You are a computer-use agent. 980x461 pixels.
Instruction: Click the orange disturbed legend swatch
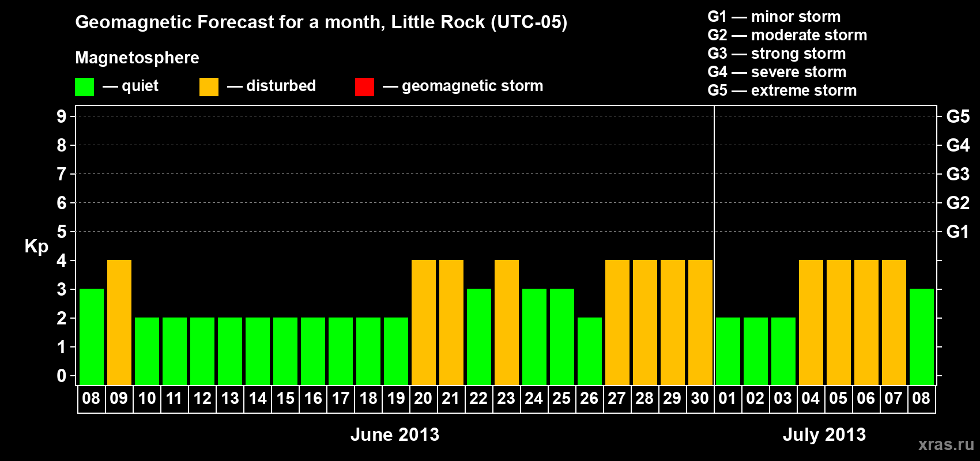(x=209, y=87)
